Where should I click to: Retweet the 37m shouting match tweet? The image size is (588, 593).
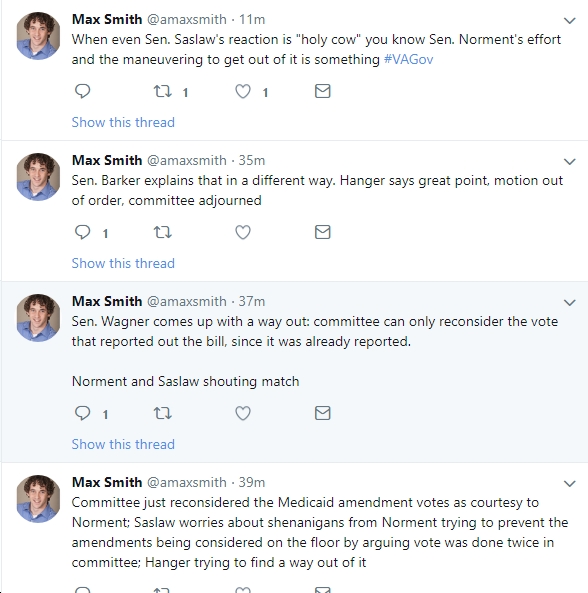click(163, 413)
